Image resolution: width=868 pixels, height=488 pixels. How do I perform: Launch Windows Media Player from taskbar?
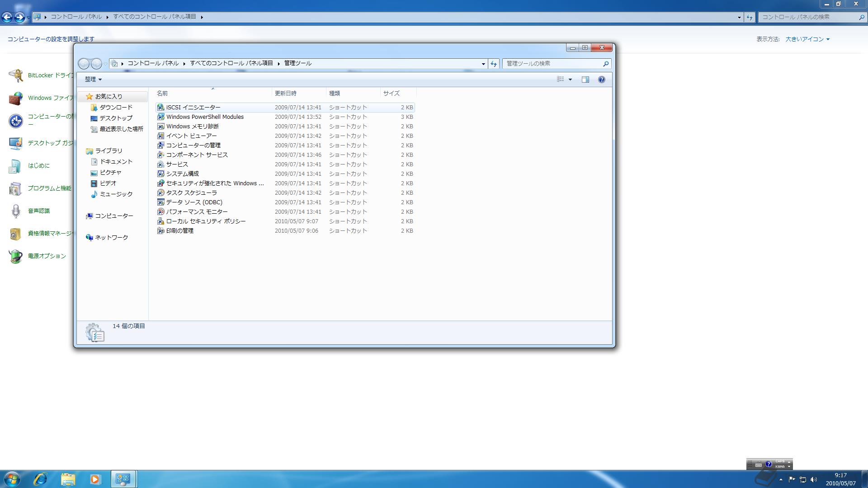click(x=95, y=479)
